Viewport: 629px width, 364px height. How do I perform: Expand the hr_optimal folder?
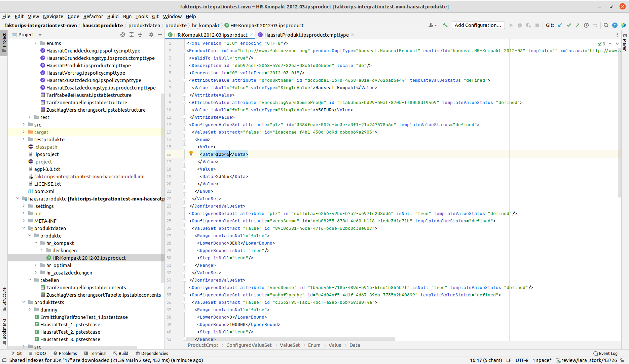pos(36,265)
